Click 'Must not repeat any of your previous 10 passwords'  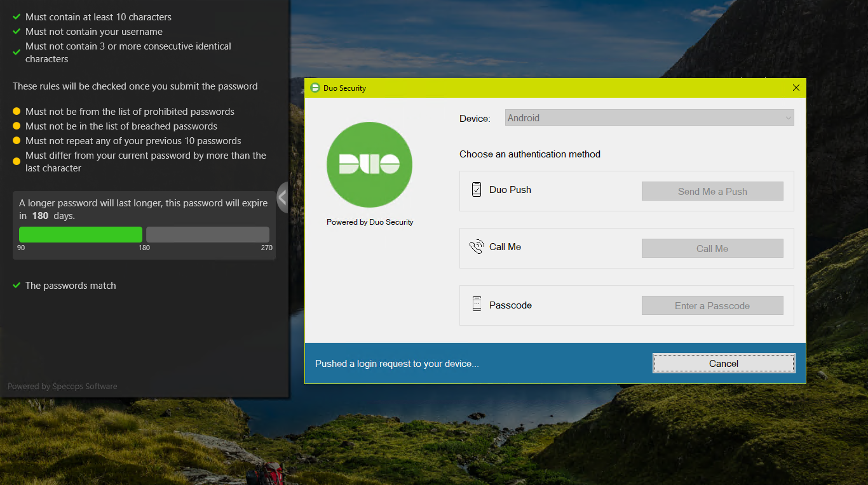133,140
